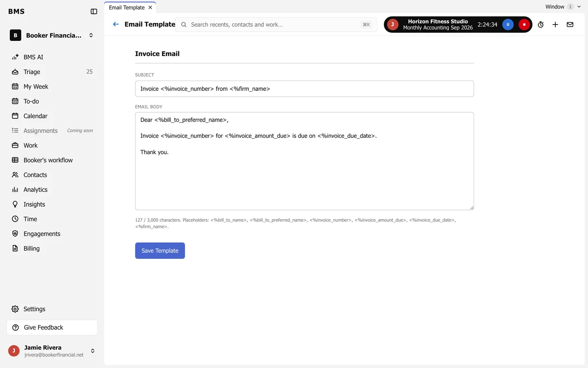Select the Email Template tab
Screen dimensions: 588x368
[x=127, y=7]
